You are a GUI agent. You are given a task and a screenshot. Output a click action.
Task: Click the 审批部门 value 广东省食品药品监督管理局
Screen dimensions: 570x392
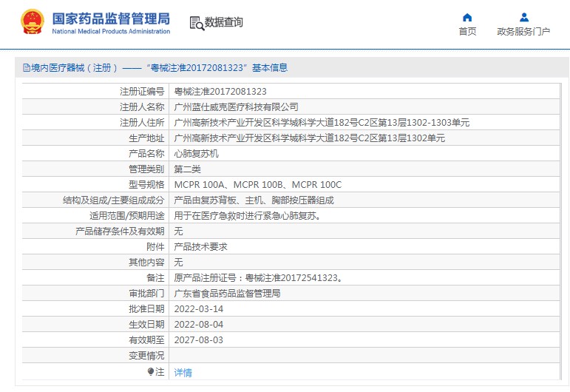click(x=227, y=293)
